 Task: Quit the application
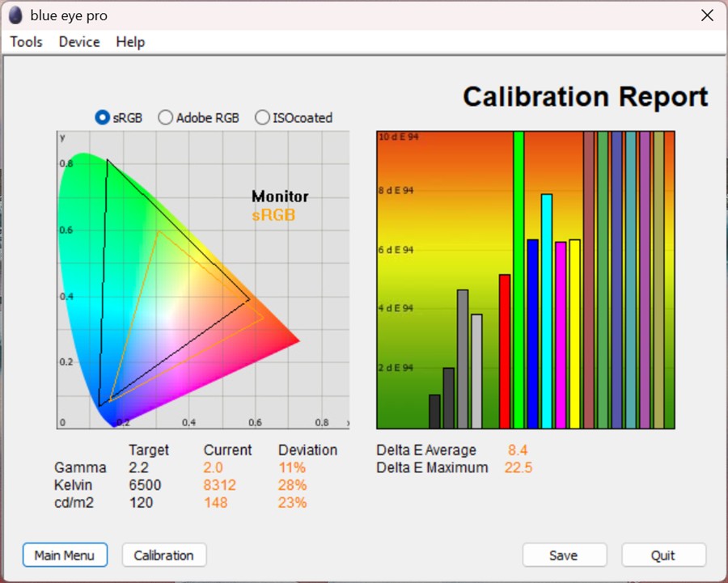coord(663,556)
